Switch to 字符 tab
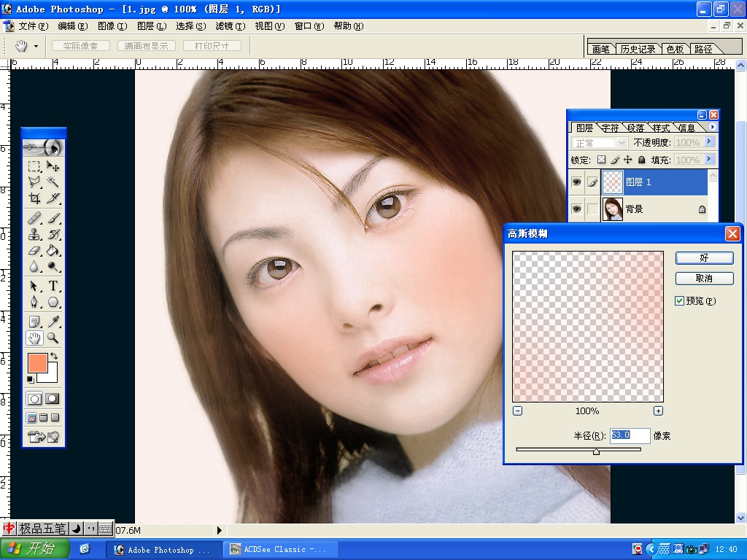Image resolution: width=747 pixels, height=560 pixels. click(x=609, y=128)
